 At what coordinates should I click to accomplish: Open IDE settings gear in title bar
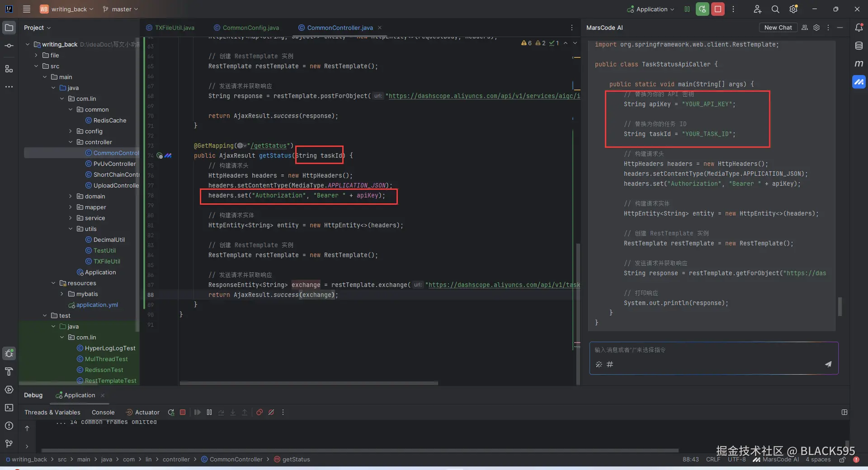(793, 9)
